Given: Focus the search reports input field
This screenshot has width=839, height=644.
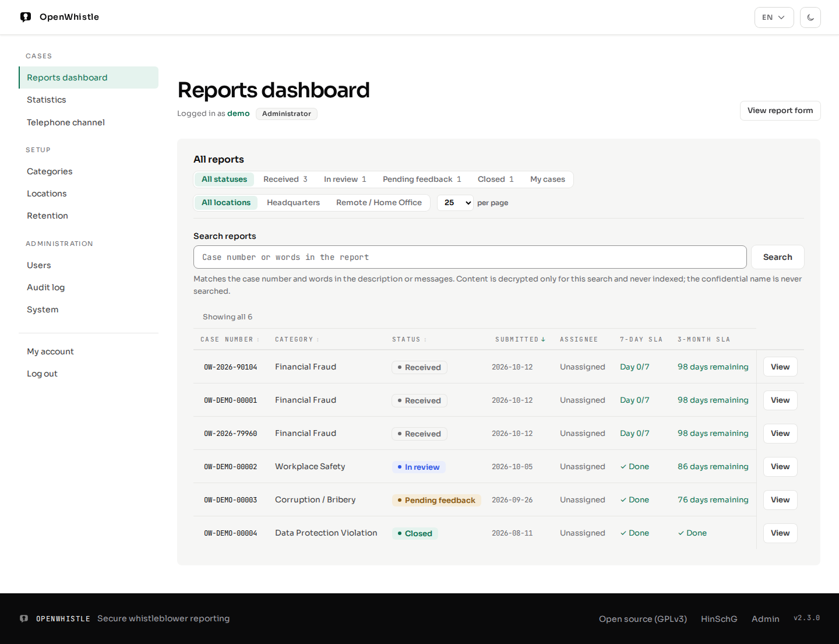Looking at the screenshot, I should (470, 257).
